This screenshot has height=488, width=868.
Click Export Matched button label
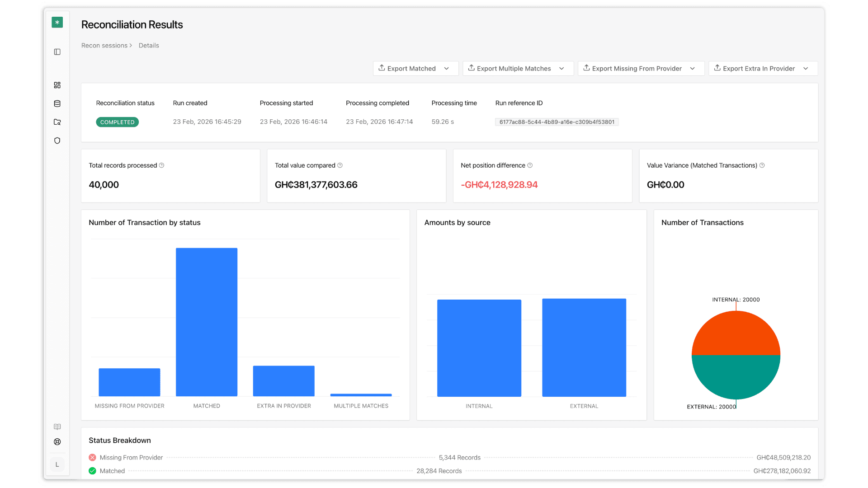(x=411, y=69)
